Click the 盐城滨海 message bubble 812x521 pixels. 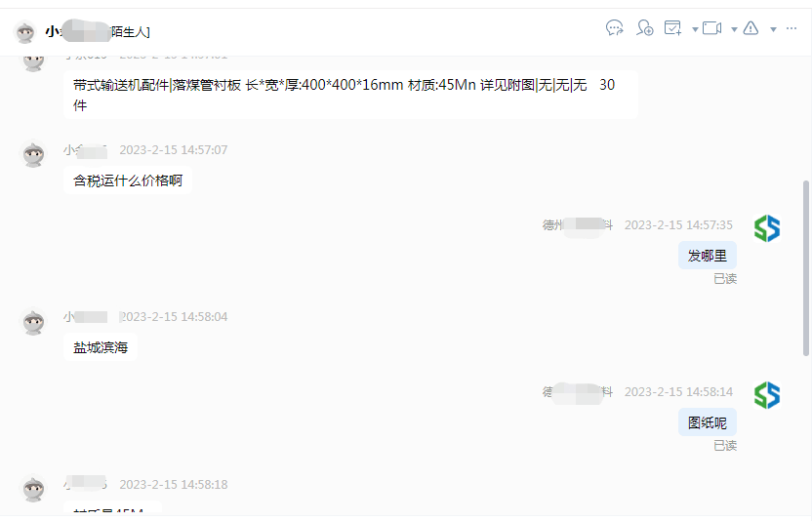[x=101, y=347]
